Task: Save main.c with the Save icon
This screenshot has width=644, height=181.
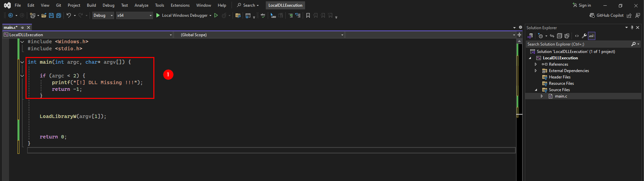Action: click(x=51, y=15)
